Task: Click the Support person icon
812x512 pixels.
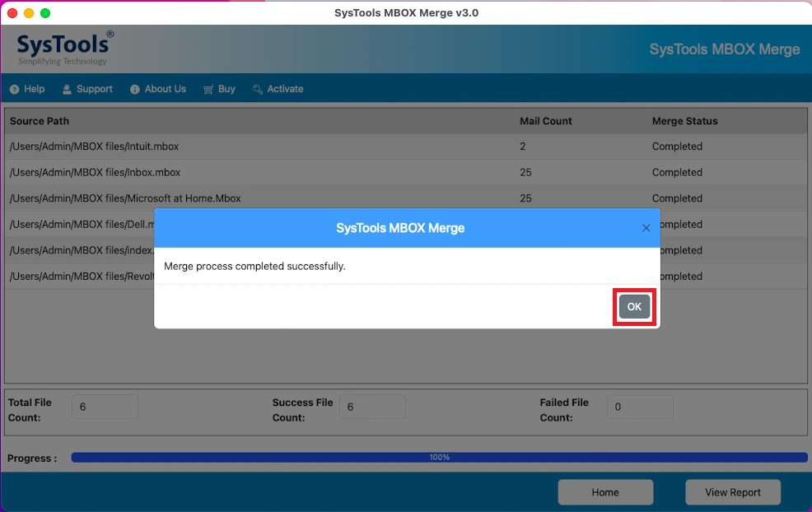Action: click(67, 89)
